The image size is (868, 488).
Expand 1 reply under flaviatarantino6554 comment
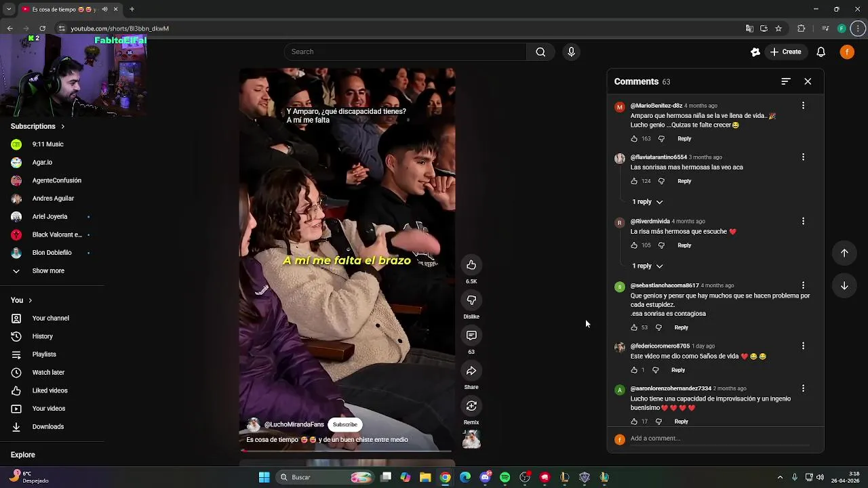(x=648, y=202)
